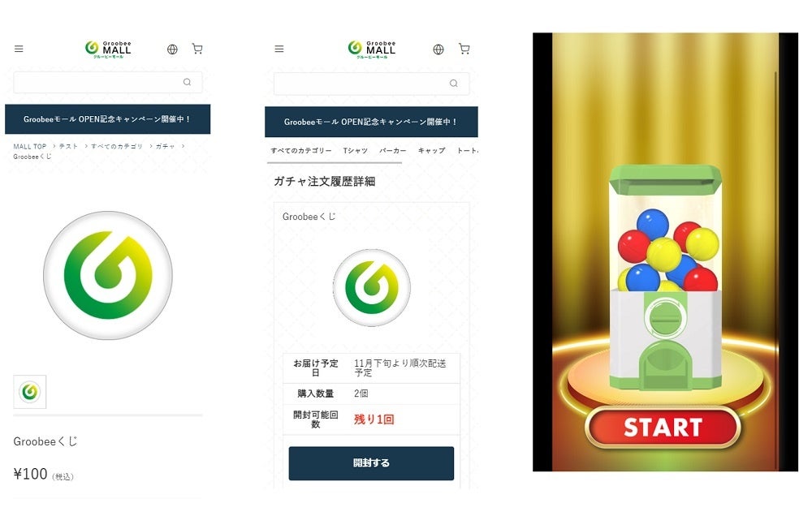Select Tシャツ category tab

356,151
